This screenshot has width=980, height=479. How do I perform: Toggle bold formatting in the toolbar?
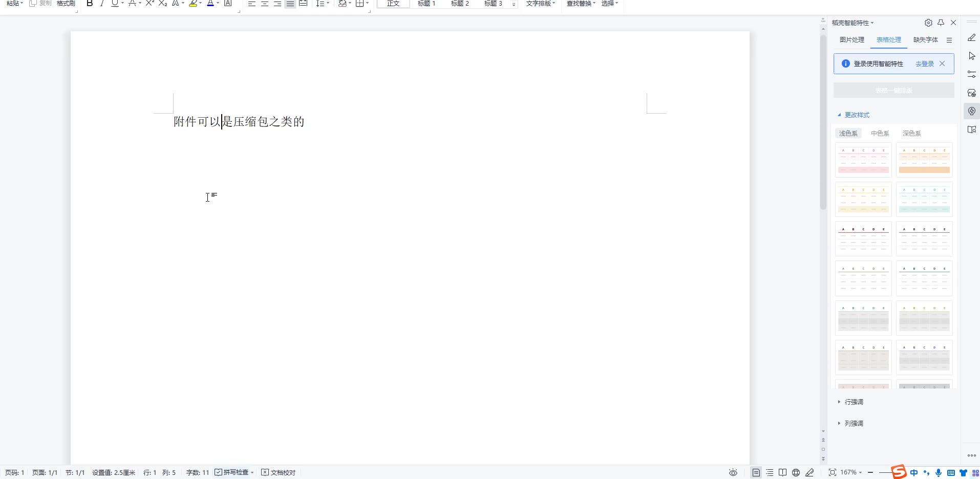tap(90, 4)
